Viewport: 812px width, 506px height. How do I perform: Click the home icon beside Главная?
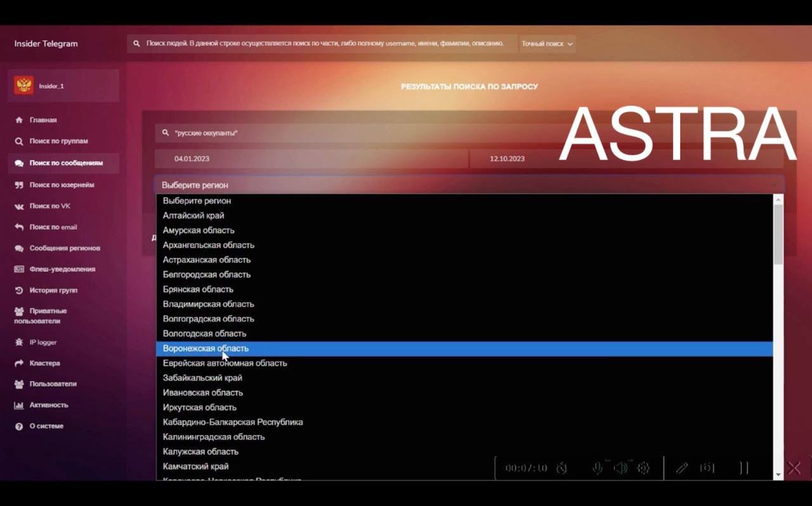pos(19,120)
